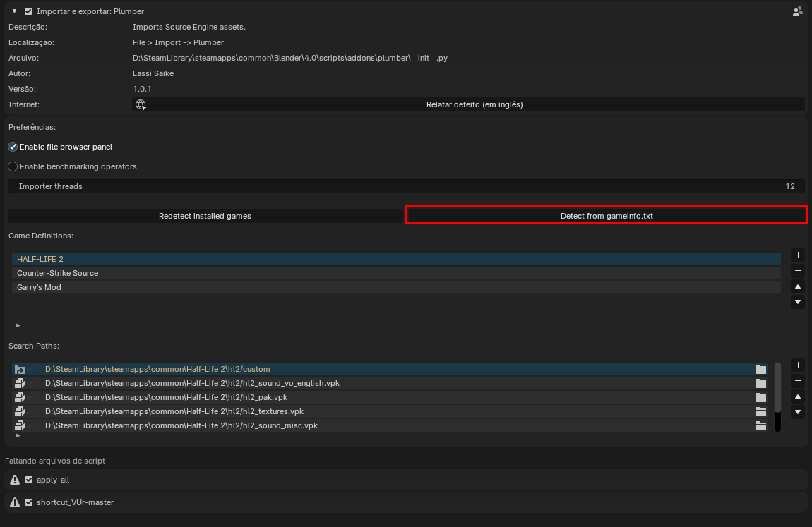Click the version value 1.0.1

pos(142,89)
